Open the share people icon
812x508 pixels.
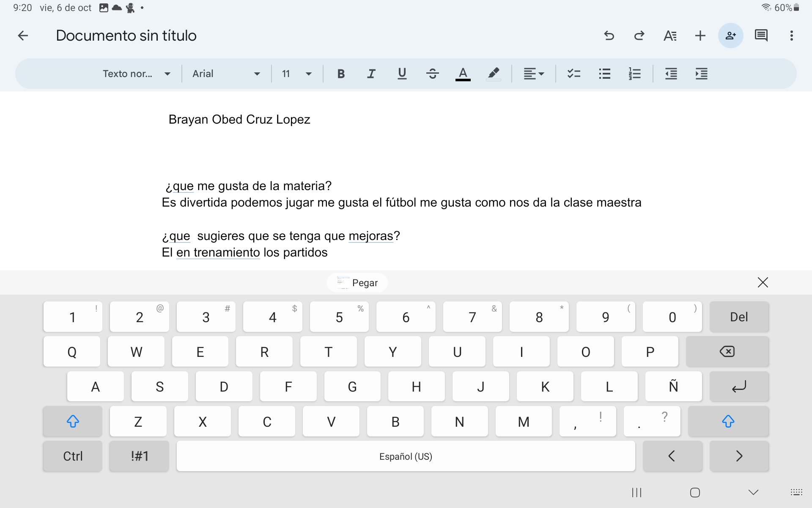(730, 36)
